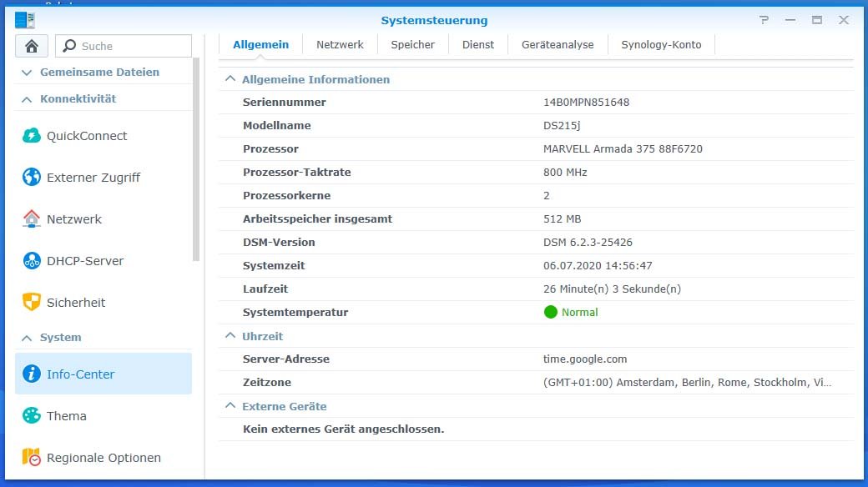
Task: Collapse the System sidebar section
Action: point(27,338)
